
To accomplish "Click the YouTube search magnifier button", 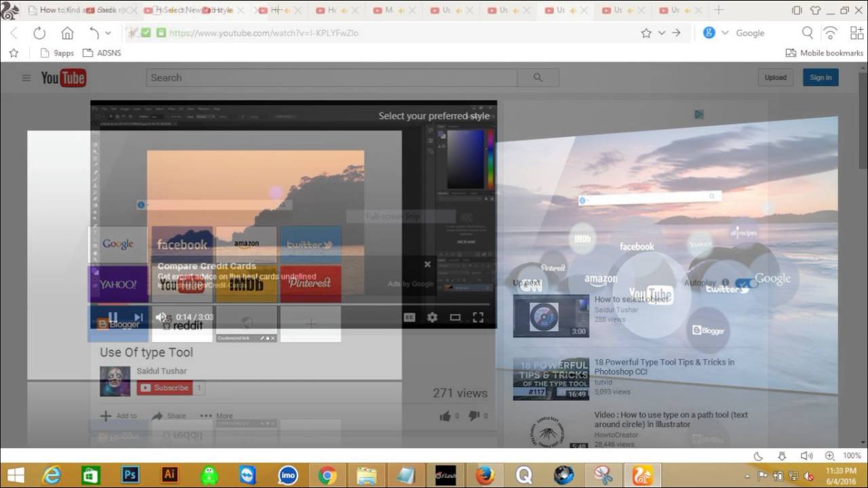I will tap(538, 78).
